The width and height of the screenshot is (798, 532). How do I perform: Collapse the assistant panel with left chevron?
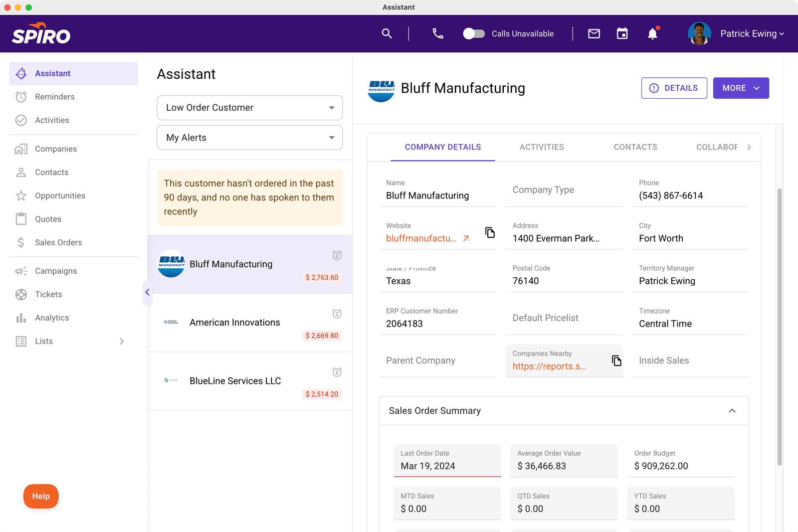147,292
